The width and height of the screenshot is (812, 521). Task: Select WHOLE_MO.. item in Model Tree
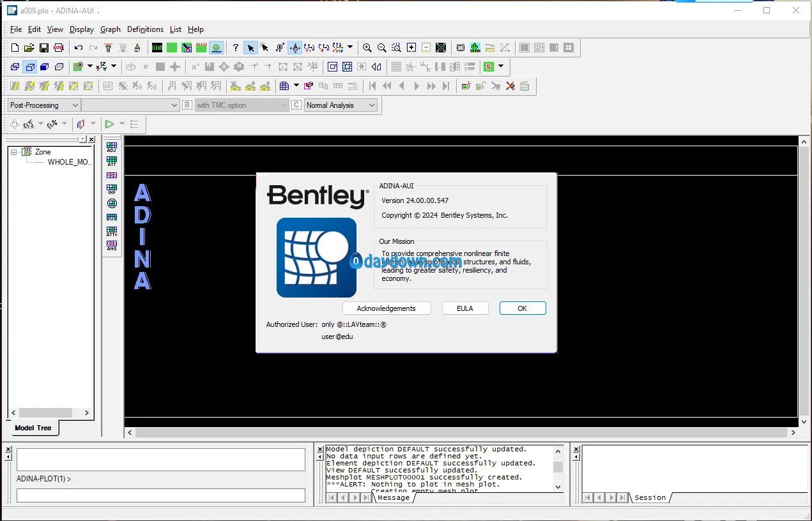[x=70, y=162]
